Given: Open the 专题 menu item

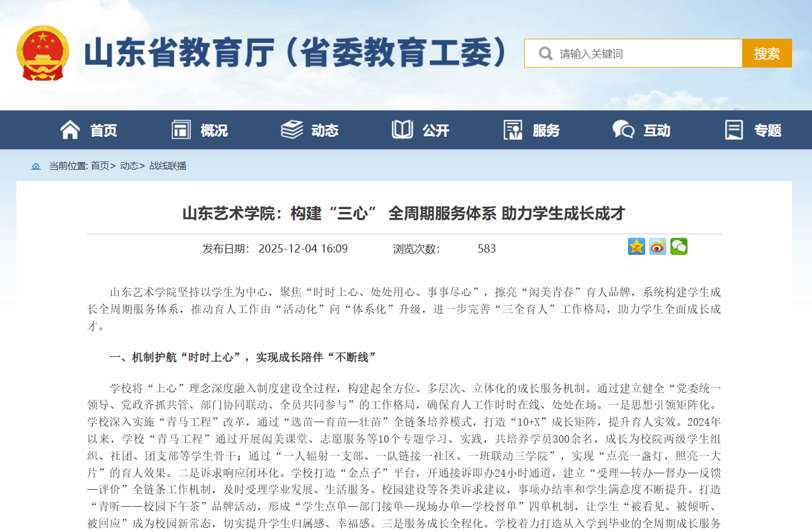Looking at the screenshot, I should 767,130.
